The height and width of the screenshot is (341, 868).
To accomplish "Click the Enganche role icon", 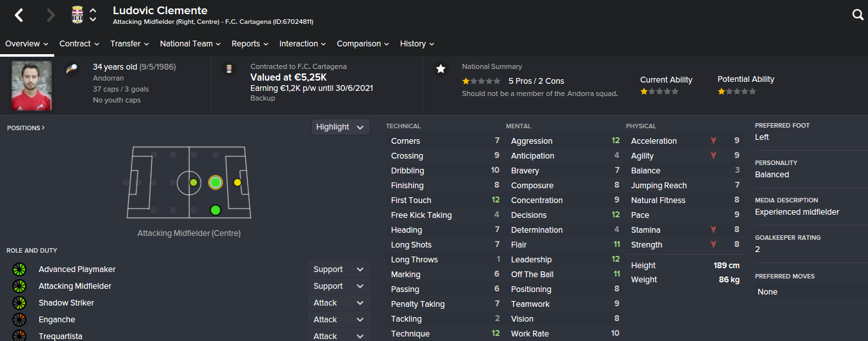I will [19, 320].
